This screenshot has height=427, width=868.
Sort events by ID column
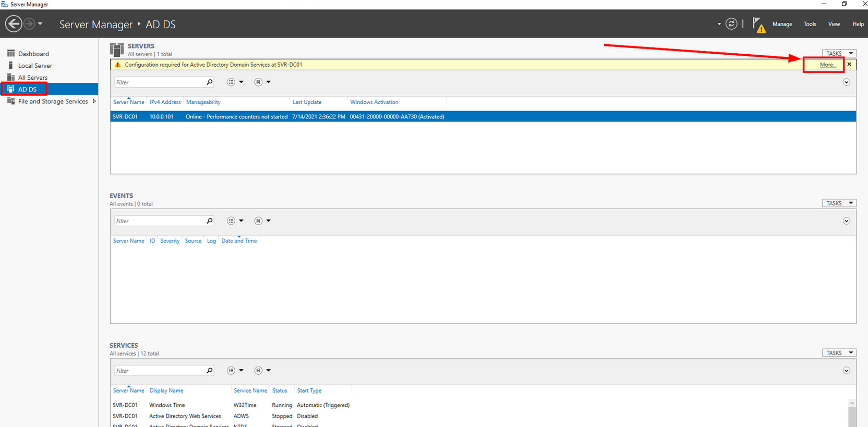pos(152,241)
